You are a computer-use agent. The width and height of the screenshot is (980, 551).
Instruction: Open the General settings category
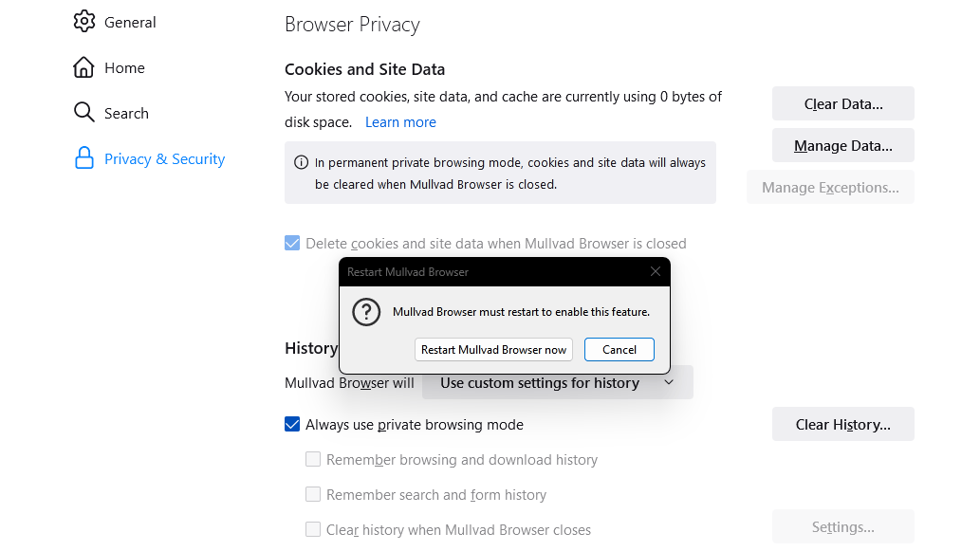130,22
